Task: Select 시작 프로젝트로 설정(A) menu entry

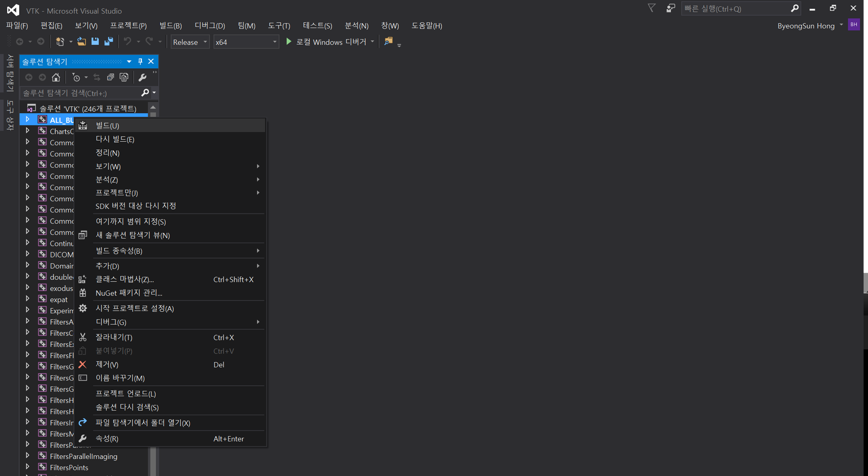Action: click(x=134, y=308)
